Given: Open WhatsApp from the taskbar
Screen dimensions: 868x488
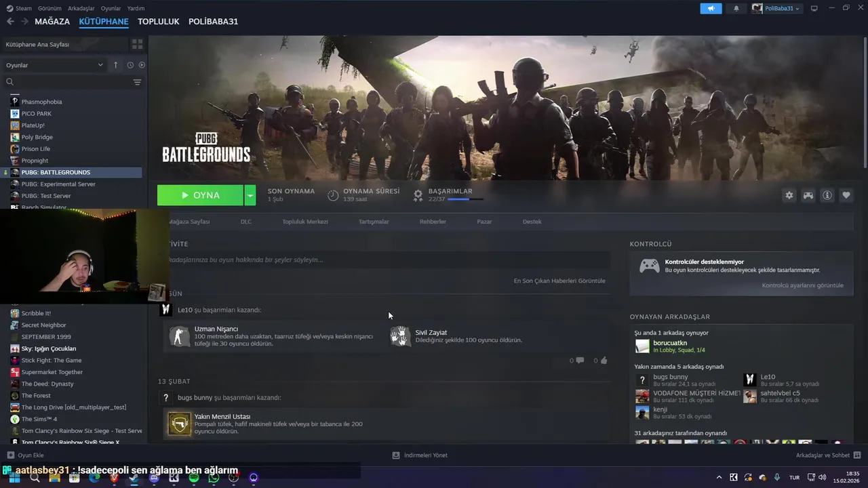Looking at the screenshot, I should click(214, 478).
